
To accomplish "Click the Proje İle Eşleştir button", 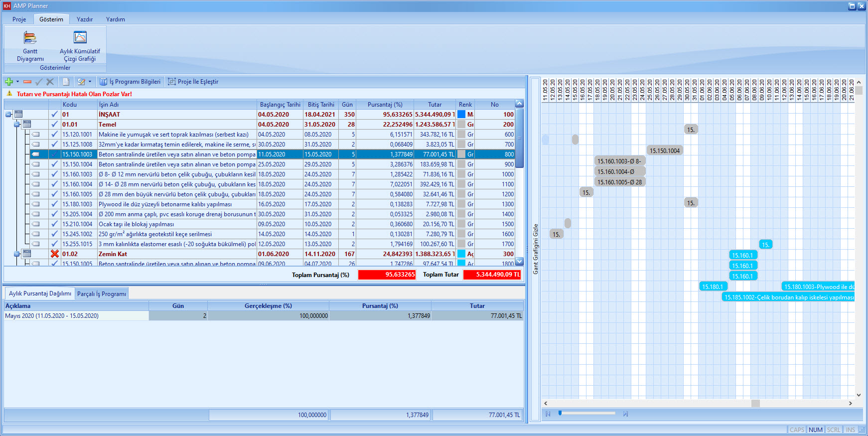I will (193, 82).
